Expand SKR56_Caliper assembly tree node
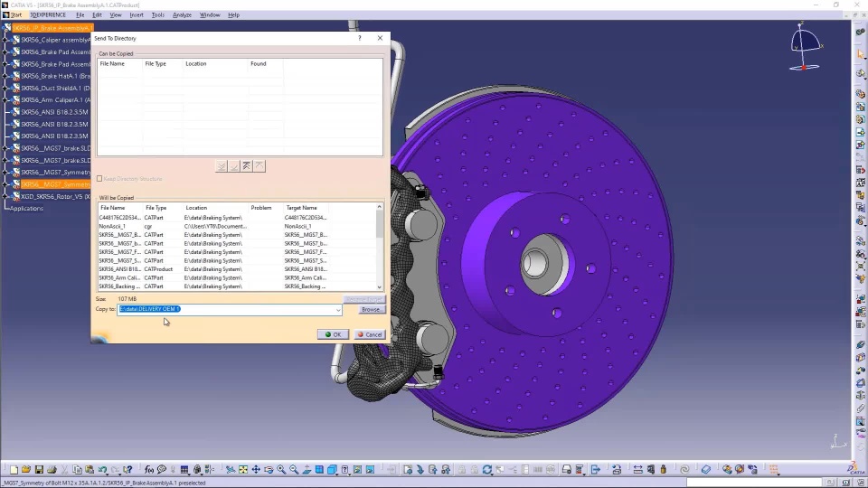The image size is (868, 488). click(x=5, y=40)
